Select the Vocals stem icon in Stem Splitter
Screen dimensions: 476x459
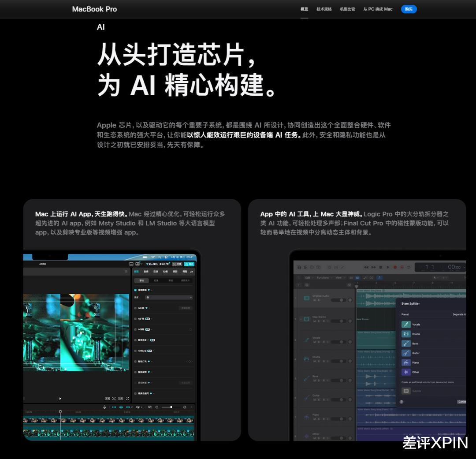[406, 325]
